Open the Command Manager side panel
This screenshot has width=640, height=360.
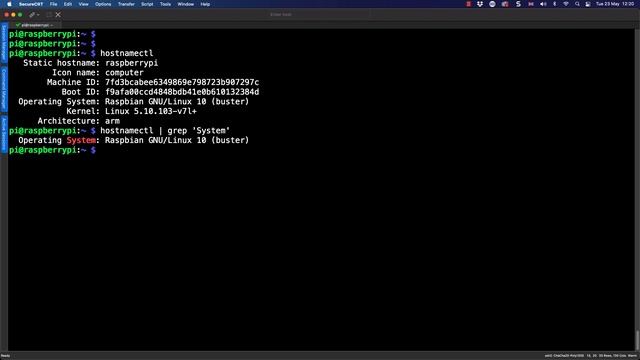(x=4, y=89)
